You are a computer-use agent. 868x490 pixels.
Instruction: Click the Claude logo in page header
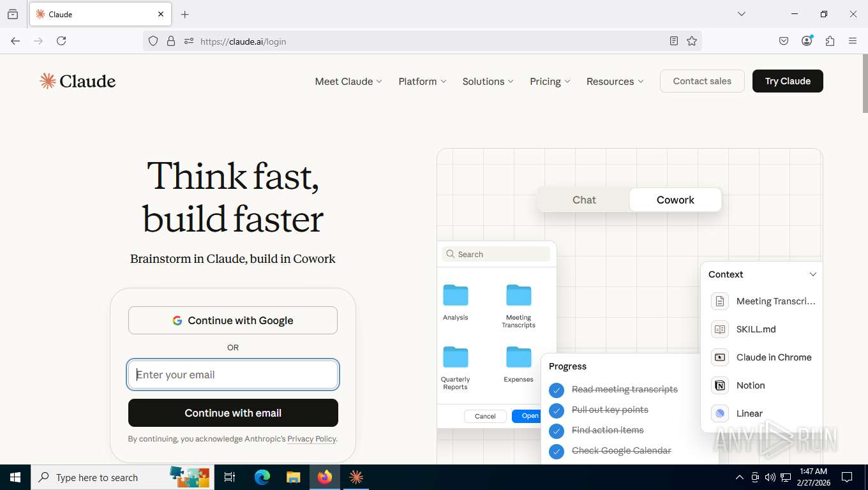click(x=77, y=81)
